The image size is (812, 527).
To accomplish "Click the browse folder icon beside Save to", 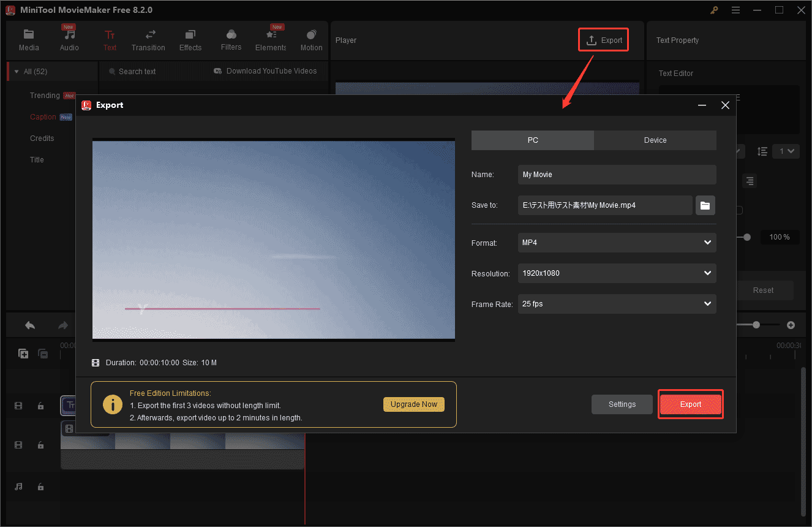I will coord(705,205).
